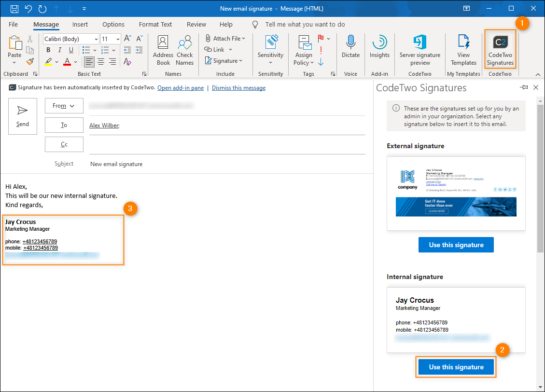Viewport: 545px width, 392px height.
Task: Click the To button
Action: coord(64,125)
